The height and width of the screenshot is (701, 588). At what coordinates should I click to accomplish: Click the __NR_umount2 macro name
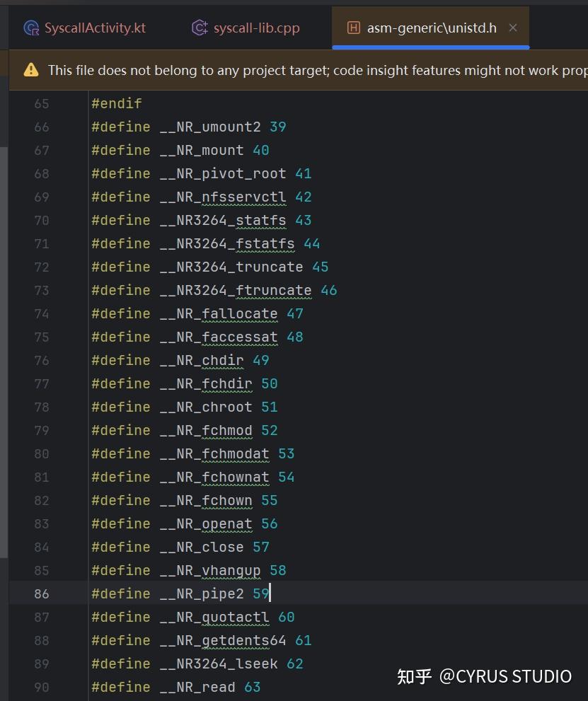tap(209, 127)
